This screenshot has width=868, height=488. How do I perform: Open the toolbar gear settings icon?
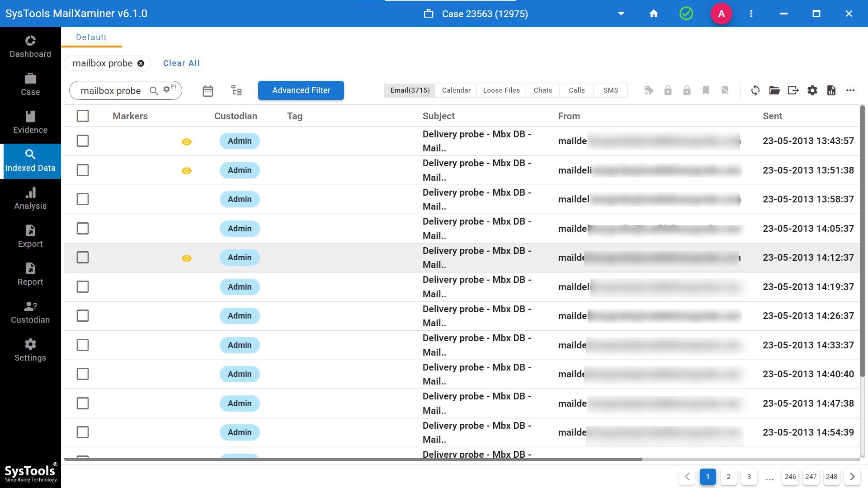click(x=812, y=90)
